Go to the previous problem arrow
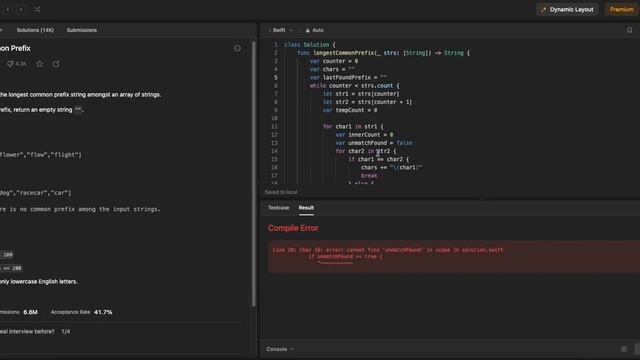640x360 pixels. pos(8,9)
